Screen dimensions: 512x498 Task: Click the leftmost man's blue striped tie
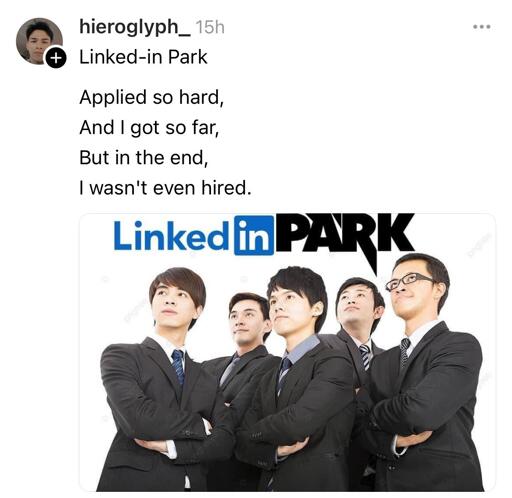178,367
